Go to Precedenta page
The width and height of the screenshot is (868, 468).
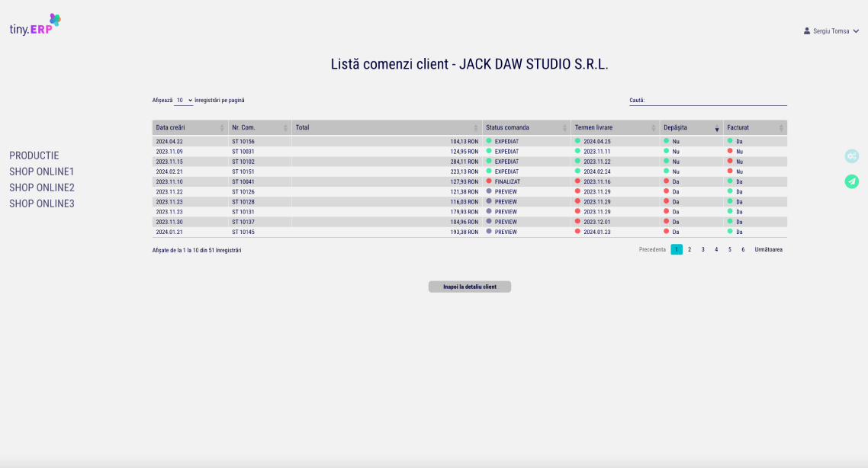point(652,249)
